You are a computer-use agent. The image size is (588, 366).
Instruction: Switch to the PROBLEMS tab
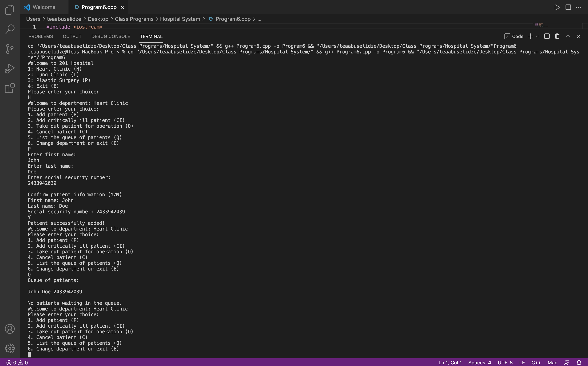(41, 36)
